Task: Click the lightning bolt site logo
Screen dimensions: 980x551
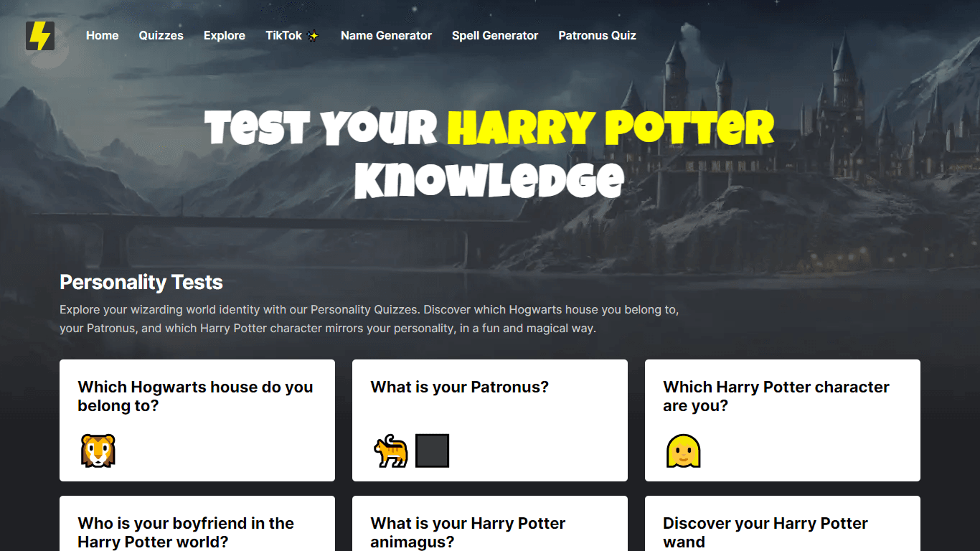Action: [40, 36]
